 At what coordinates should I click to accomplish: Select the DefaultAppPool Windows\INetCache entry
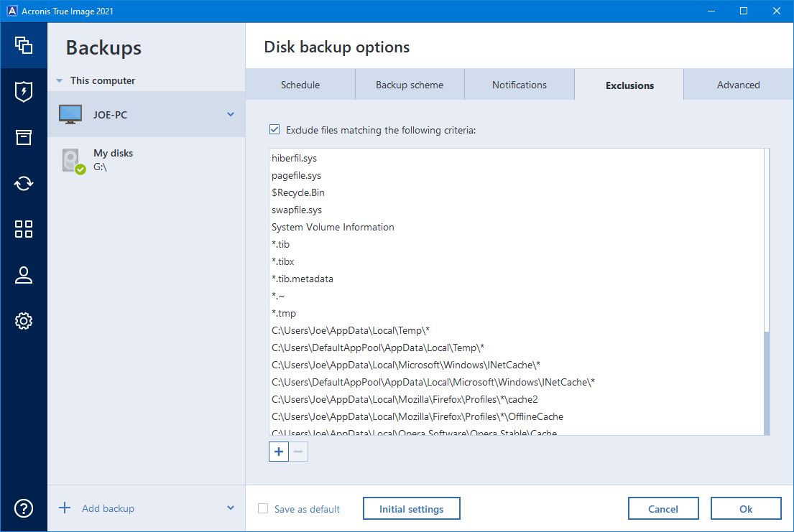517,382
